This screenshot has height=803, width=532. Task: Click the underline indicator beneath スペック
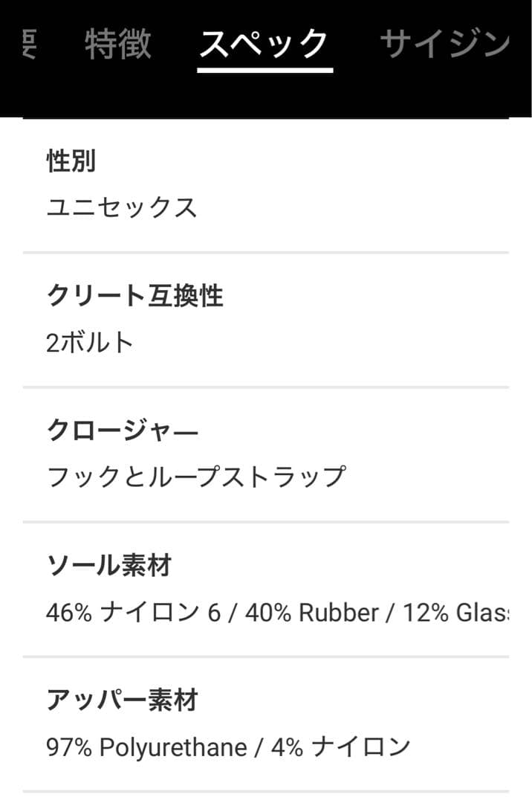263,68
